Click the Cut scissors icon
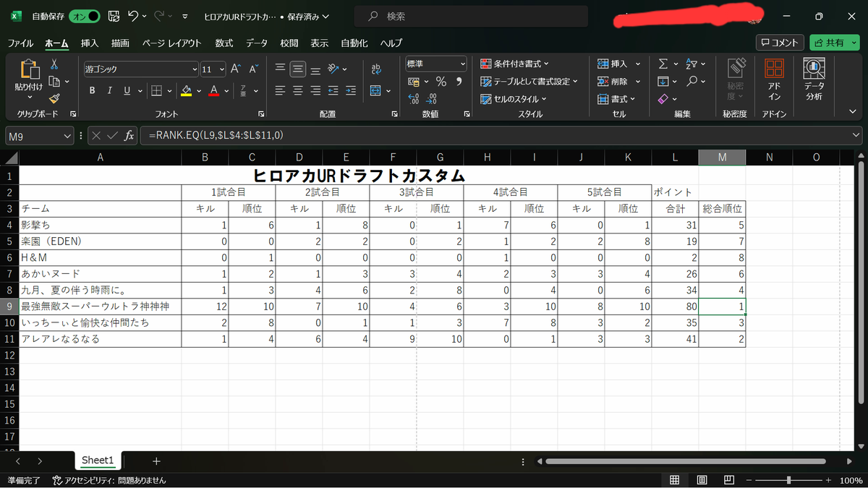The image size is (868, 488). (54, 64)
